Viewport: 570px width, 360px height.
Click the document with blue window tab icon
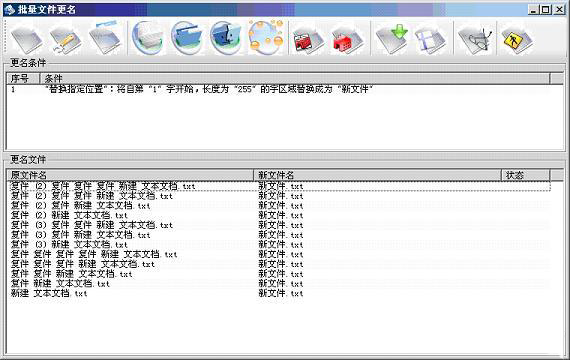(105, 39)
